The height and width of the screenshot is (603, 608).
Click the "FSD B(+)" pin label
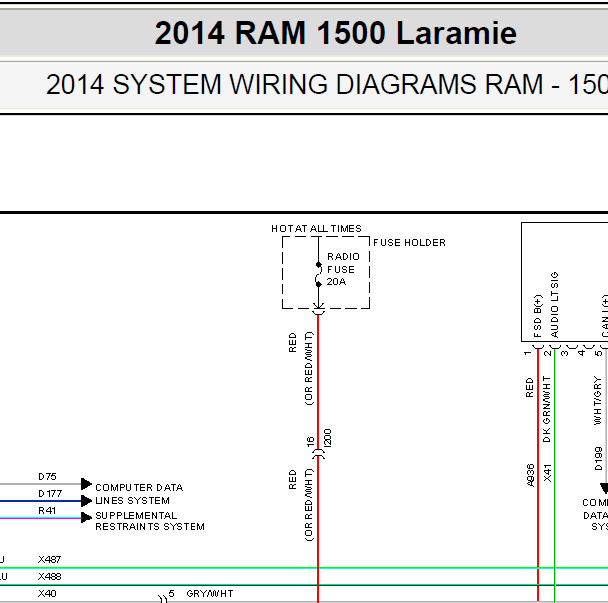coord(538,316)
